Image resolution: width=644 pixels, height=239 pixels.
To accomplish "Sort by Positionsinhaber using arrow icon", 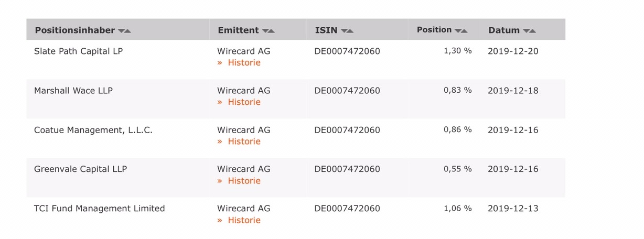I will (124, 31).
